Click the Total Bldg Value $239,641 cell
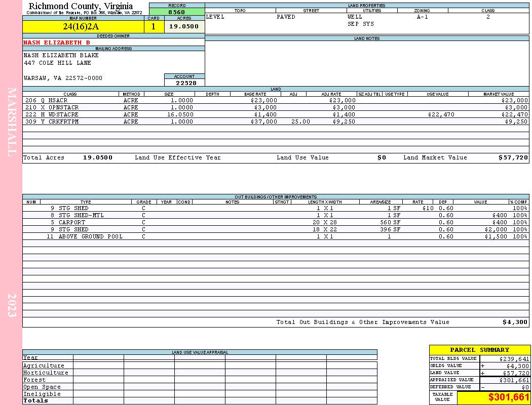 [505, 358]
